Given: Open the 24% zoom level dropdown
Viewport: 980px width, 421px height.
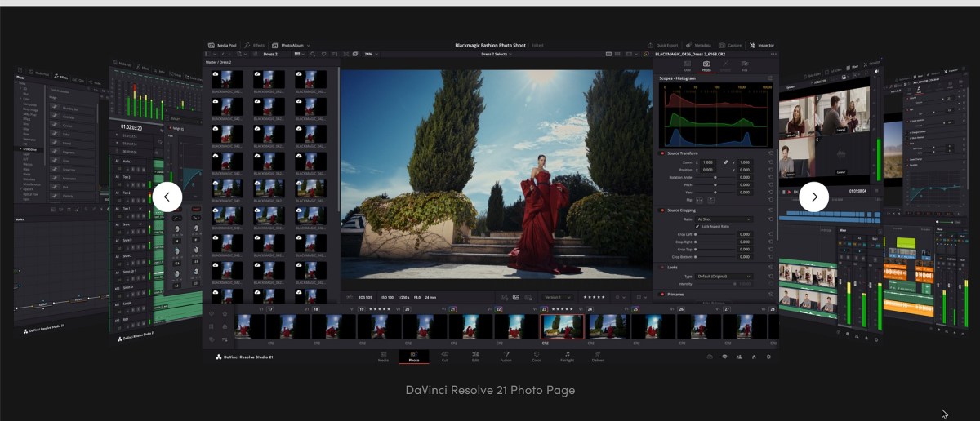Looking at the screenshot, I should (x=372, y=54).
